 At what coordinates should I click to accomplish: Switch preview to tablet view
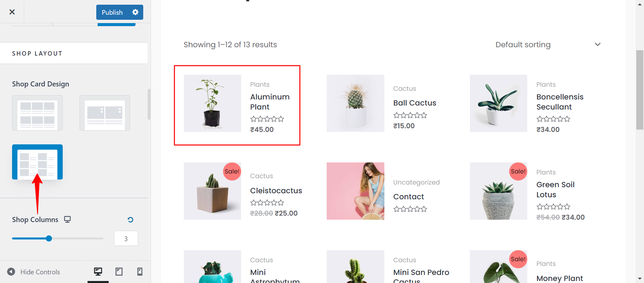(x=119, y=272)
